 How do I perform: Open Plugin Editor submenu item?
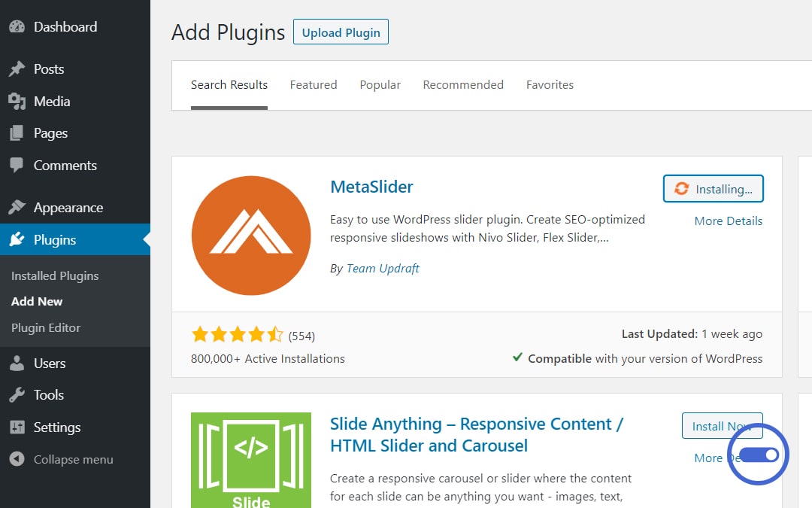[x=46, y=327]
